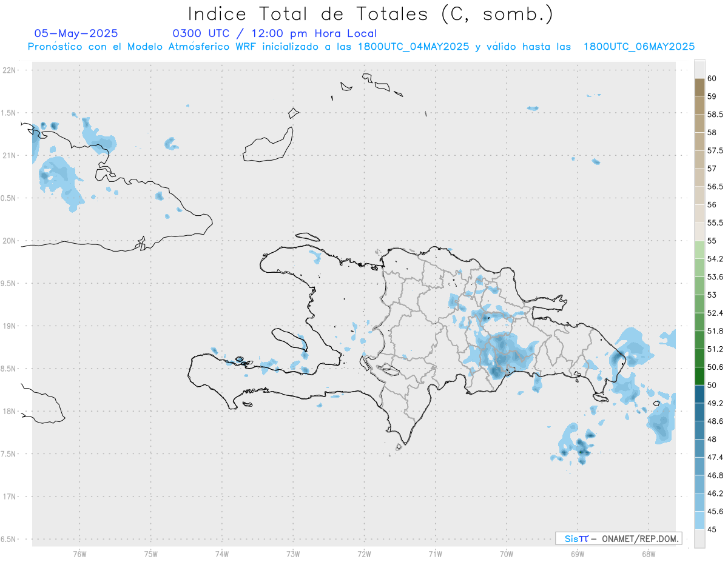This screenshot has height=562, width=728.
Task: Click the latitude label "22N"
Action: [9, 70]
